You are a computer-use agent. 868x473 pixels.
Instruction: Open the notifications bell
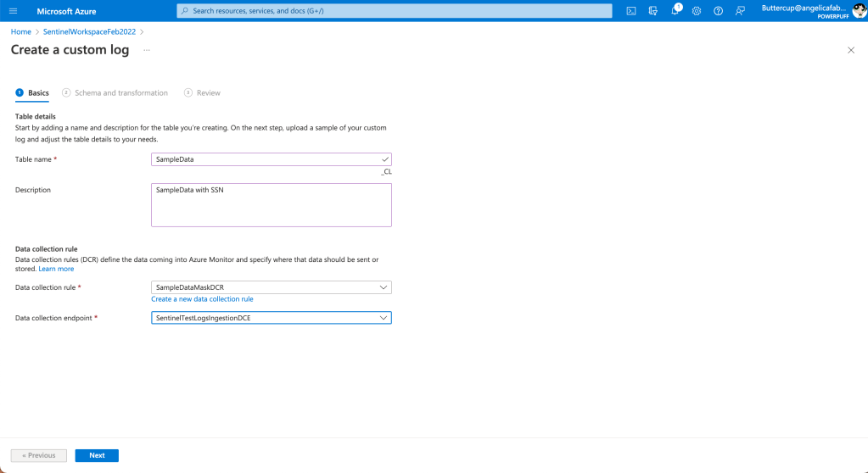675,11
